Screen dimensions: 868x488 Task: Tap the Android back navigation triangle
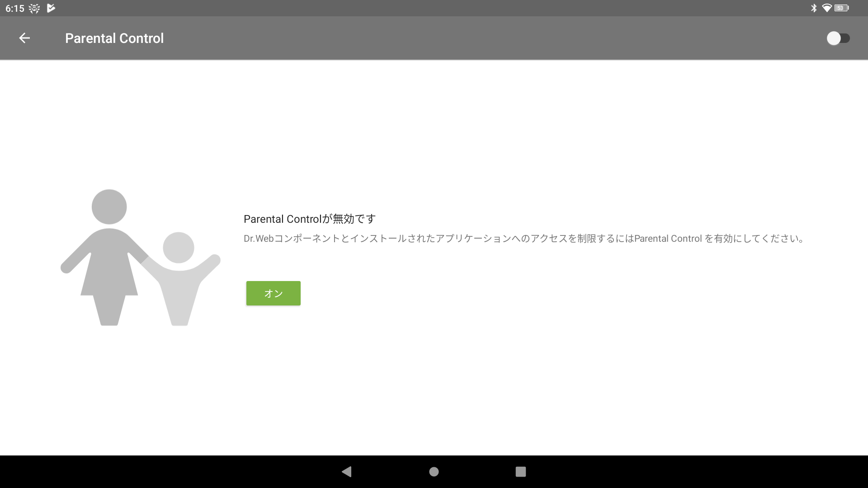point(347,472)
